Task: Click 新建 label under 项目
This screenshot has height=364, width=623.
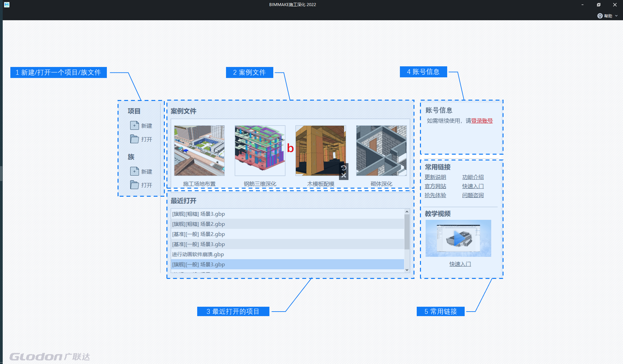Action: [146, 126]
